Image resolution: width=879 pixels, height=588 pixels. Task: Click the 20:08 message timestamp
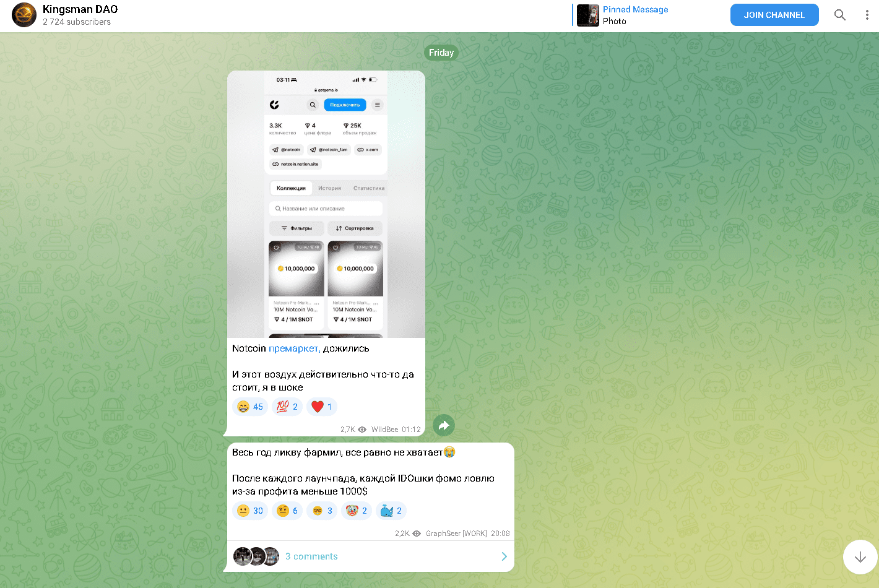[x=500, y=534]
